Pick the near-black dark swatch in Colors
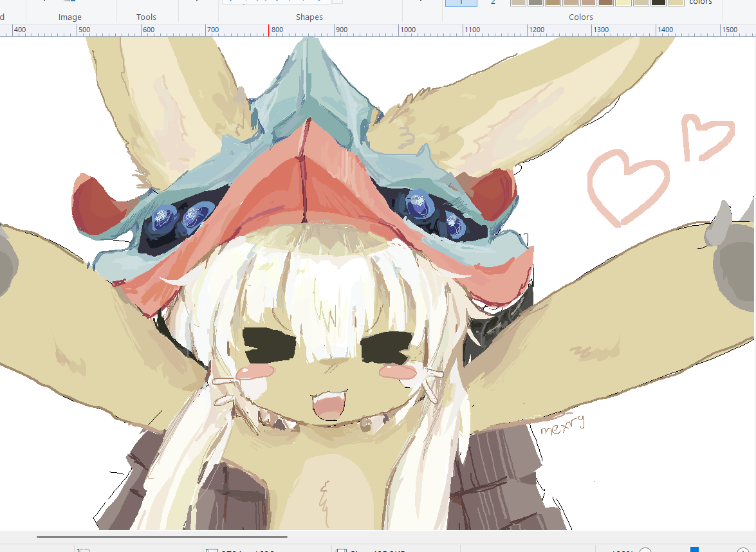 coord(658,2)
